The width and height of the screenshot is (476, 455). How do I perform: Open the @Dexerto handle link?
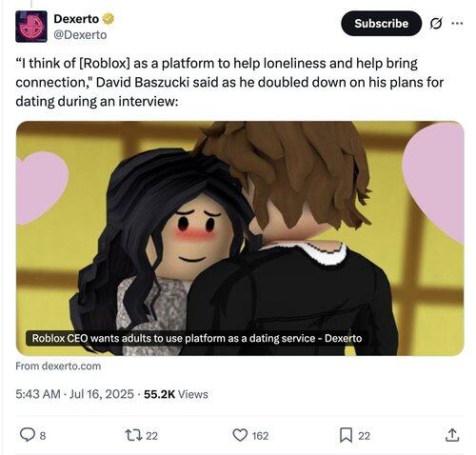tap(80, 34)
